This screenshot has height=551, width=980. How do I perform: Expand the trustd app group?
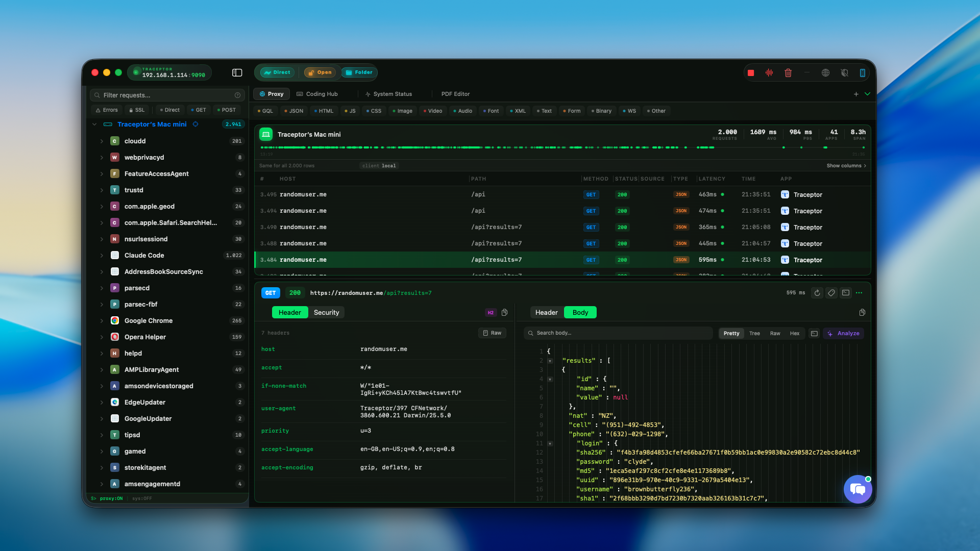coord(102,190)
